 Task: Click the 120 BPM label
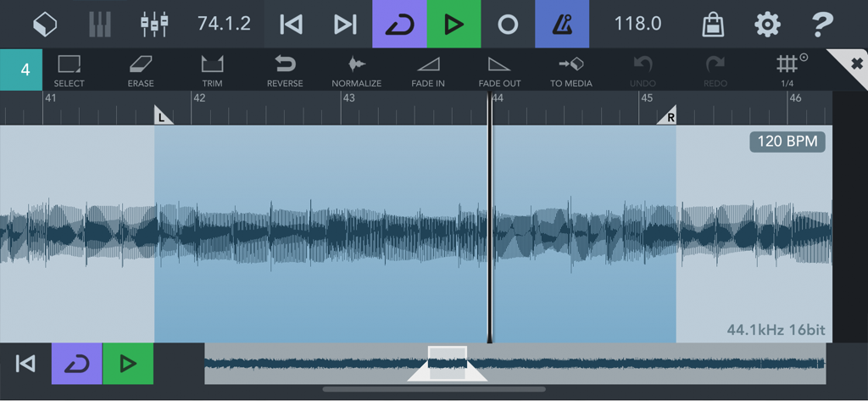[x=787, y=141]
